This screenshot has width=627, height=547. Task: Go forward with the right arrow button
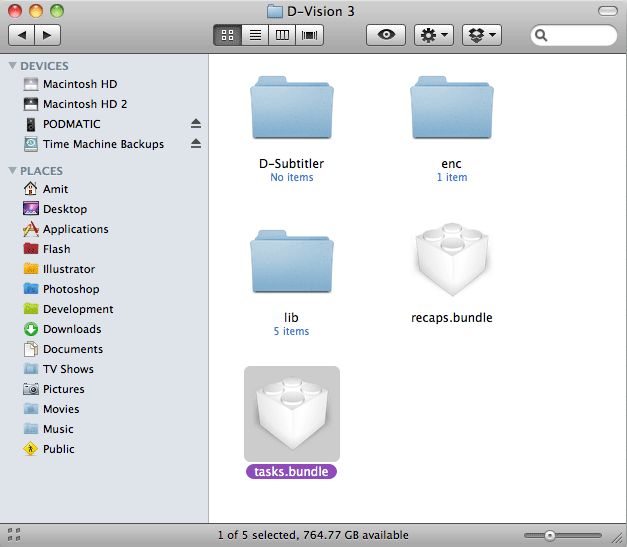pos(48,35)
